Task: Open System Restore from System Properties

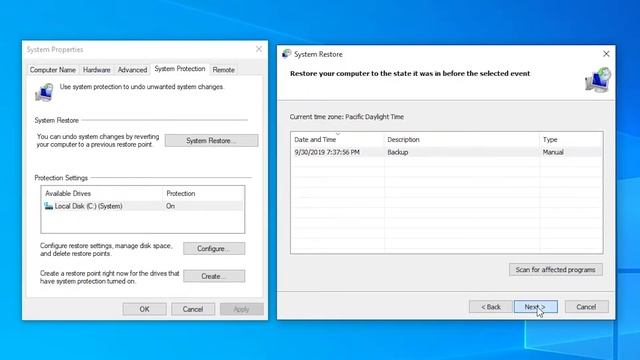Action: (x=211, y=140)
